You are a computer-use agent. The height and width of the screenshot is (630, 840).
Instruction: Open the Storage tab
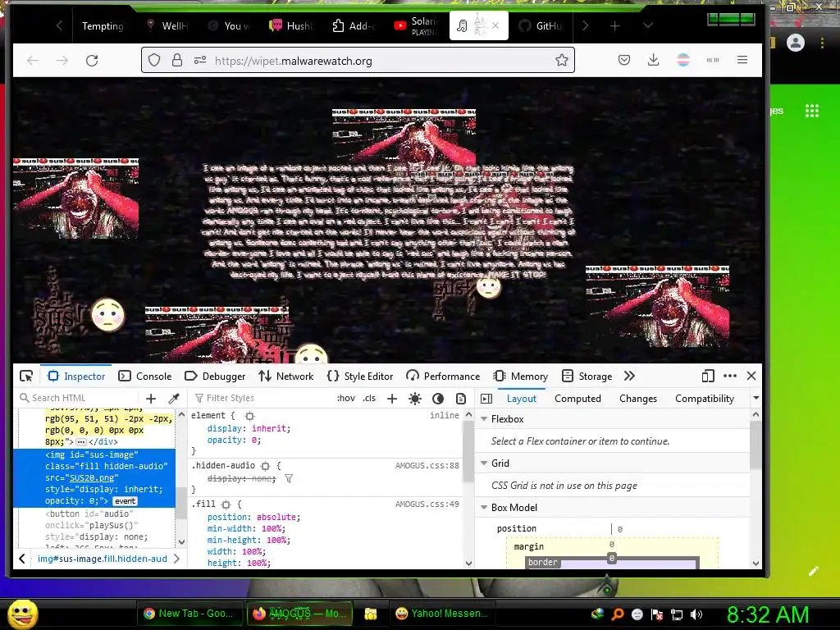pos(587,376)
